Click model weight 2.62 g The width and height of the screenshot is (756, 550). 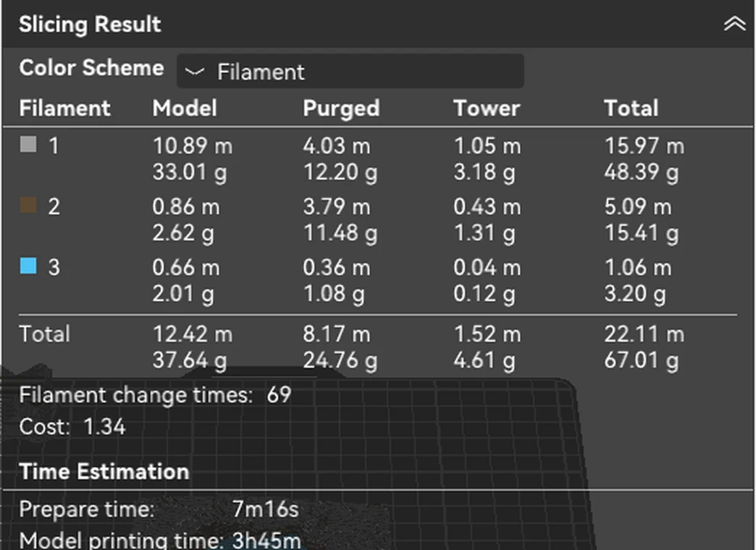pos(183,233)
